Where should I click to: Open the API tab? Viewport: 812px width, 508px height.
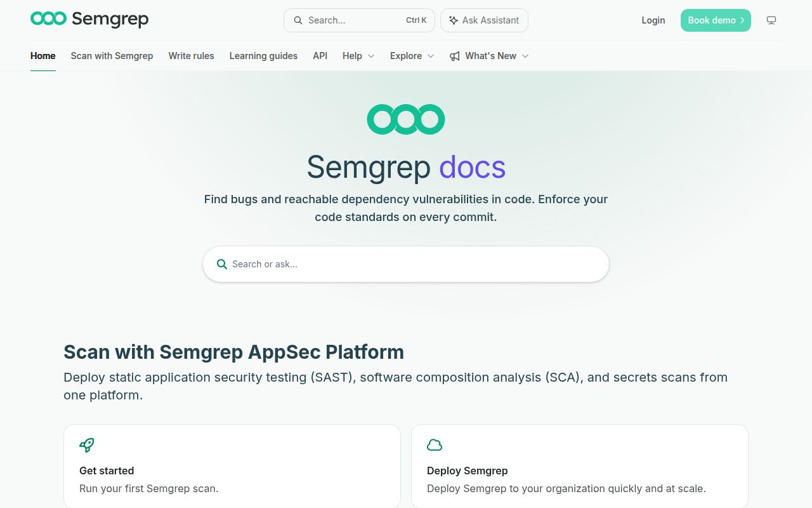point(320,56)
